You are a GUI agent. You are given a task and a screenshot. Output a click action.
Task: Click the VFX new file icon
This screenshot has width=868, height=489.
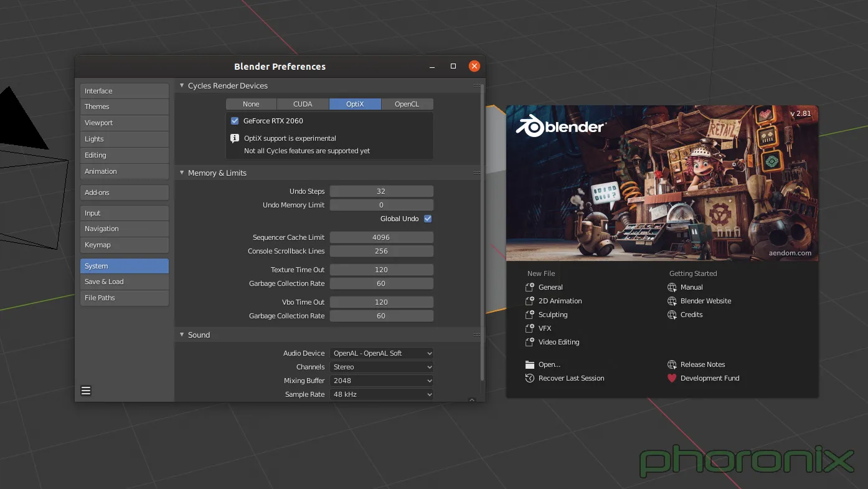click(x=530, y=328)
